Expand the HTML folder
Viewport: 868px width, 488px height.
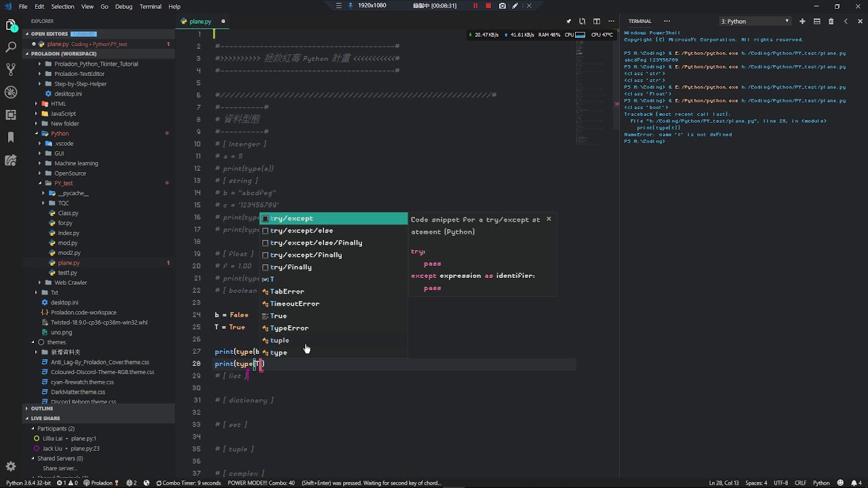(58, 104)
